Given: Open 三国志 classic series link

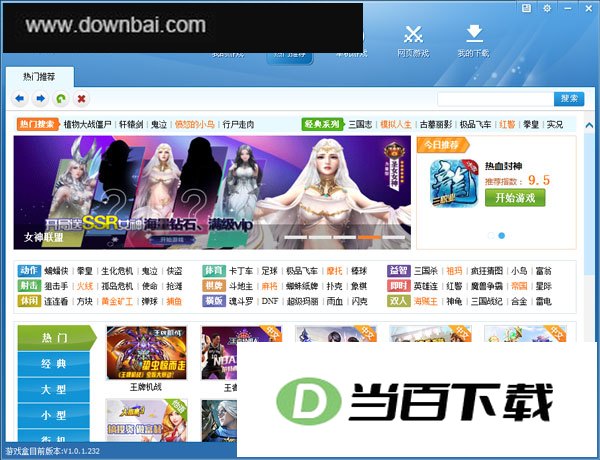Looking at the screenshot, I should point(360,124).
